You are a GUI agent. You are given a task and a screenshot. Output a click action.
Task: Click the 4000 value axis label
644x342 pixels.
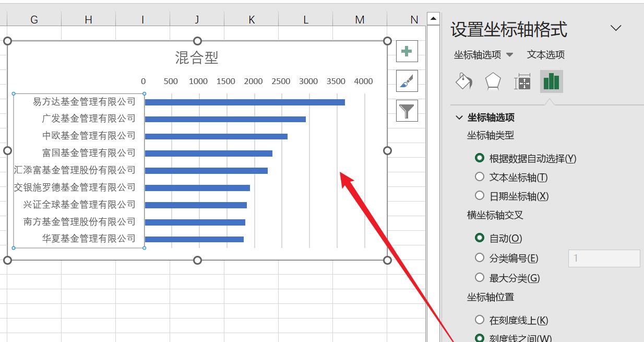coord(364,81)
